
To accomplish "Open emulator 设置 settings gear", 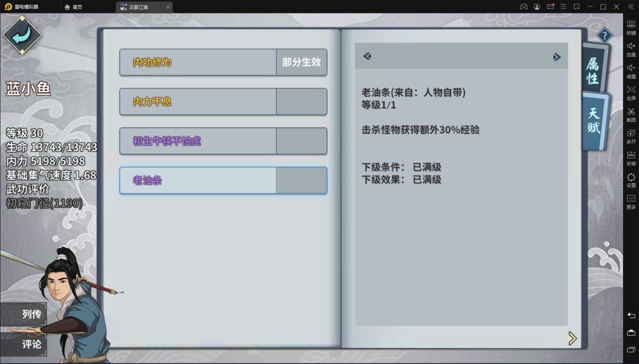I will [x=631, y=180].
